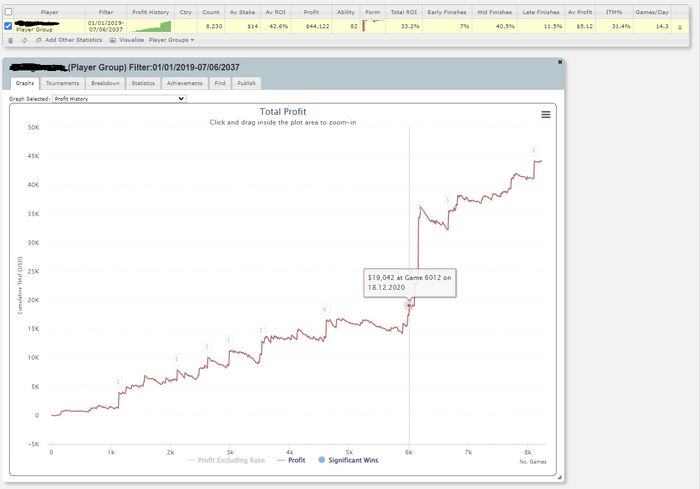
Task: Sort by the Player column header
Action: pyautogui.click(x=49, y=12)
